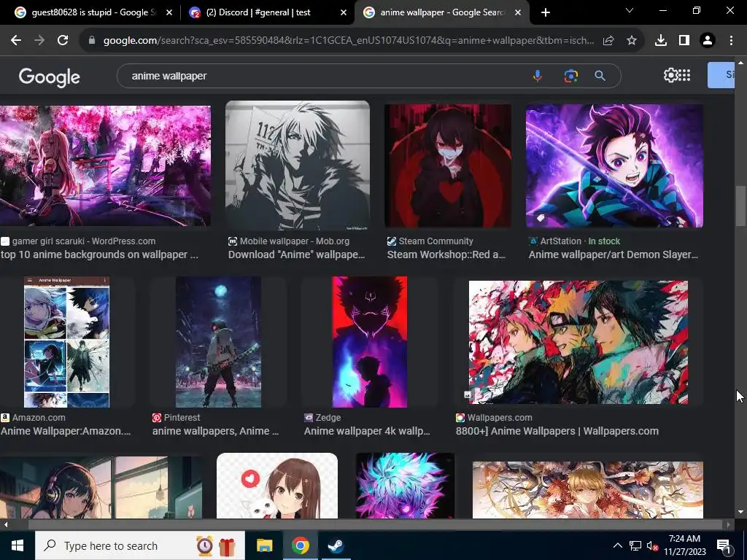The image size is (747, 560).
Task: Search by image with Google Lens
Action: pos(570,76)
